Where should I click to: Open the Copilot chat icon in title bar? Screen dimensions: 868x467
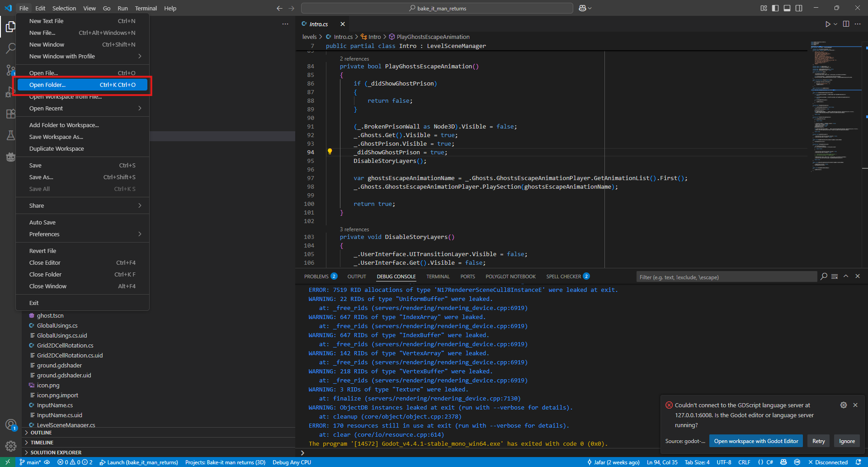click(582, 8)
